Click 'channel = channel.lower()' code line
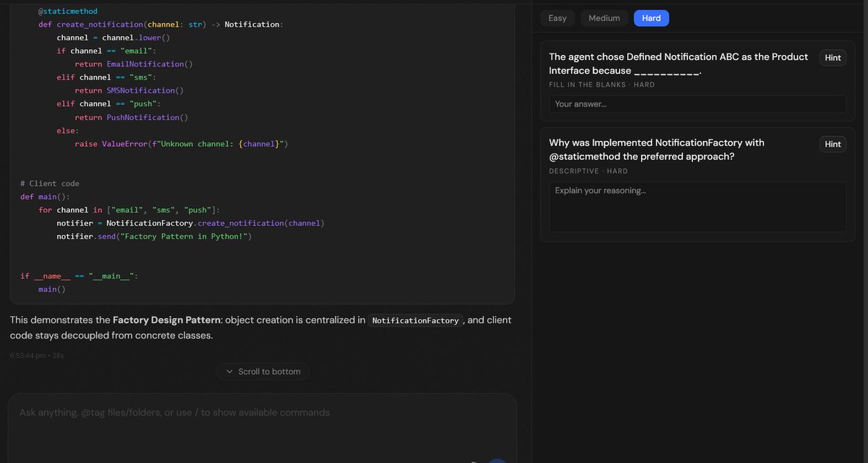This screenshot has height=463, width=868. tap(114, 38)
